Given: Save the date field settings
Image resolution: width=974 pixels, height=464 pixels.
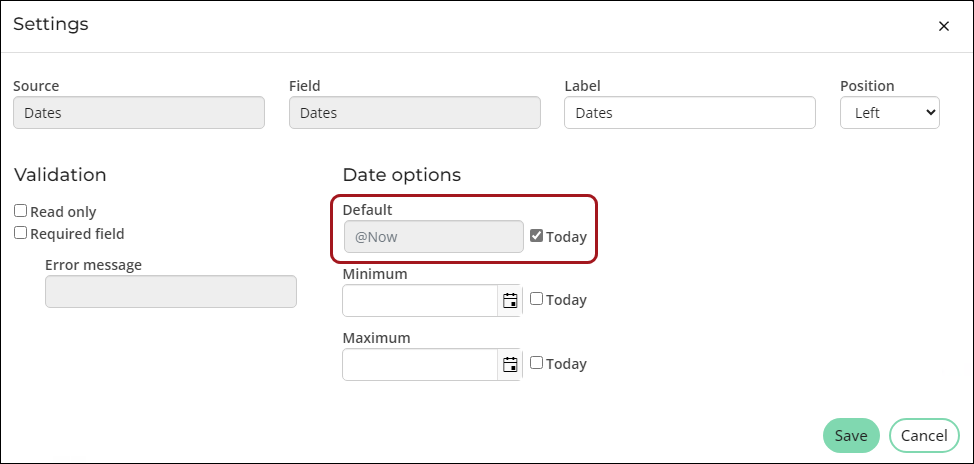Looking at the screenshot, I should 851,435.
